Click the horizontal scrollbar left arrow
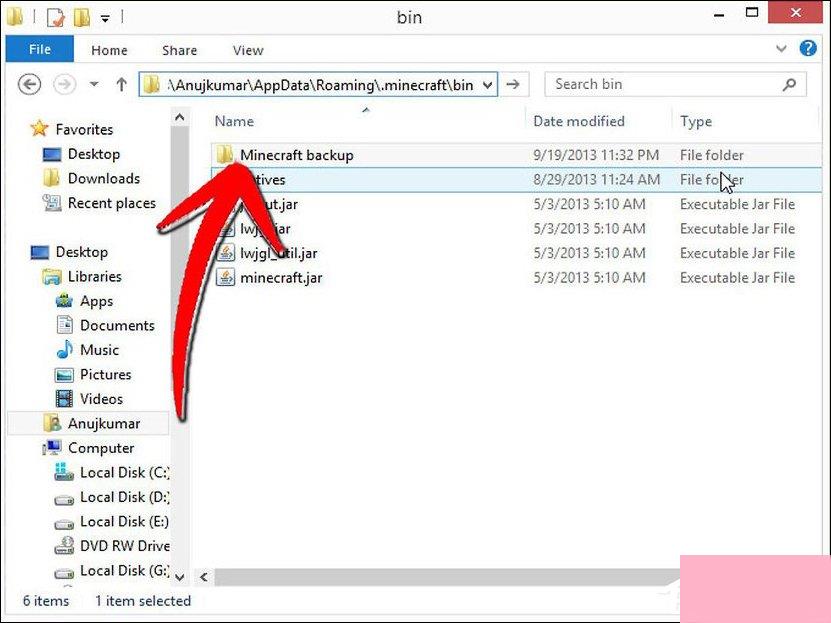Image resolution: width=831 pixels, height=623 pixels. tap(204, 577)
